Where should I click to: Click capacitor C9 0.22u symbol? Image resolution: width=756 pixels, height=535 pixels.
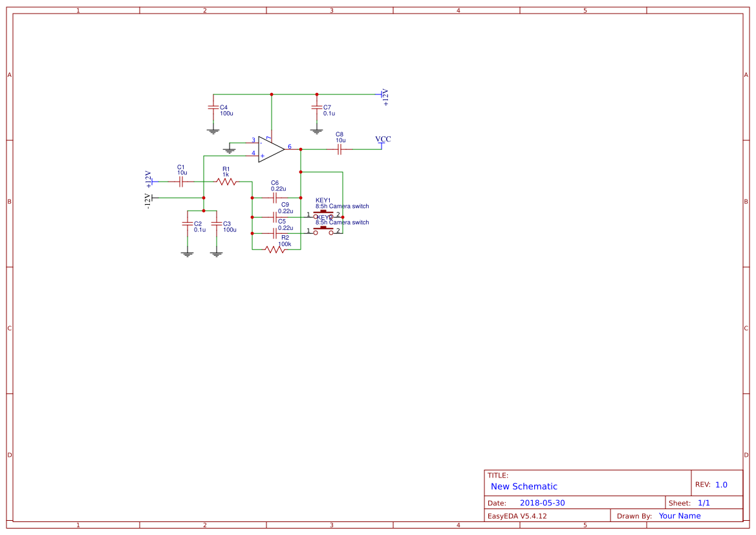click(x=275, y=217)
